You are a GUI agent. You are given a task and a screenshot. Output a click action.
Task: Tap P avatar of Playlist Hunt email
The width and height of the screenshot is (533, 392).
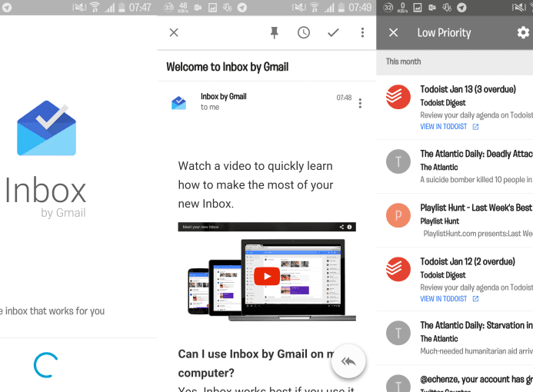pos(398,215)
